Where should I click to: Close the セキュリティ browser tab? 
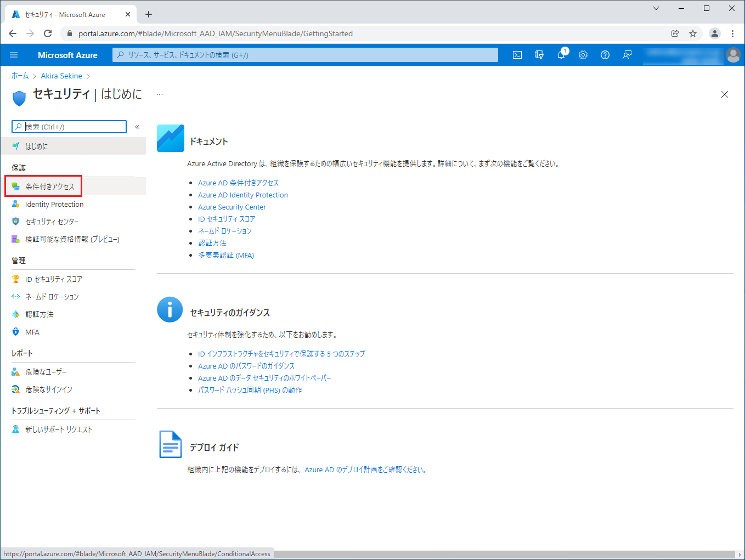click(128, 15)
